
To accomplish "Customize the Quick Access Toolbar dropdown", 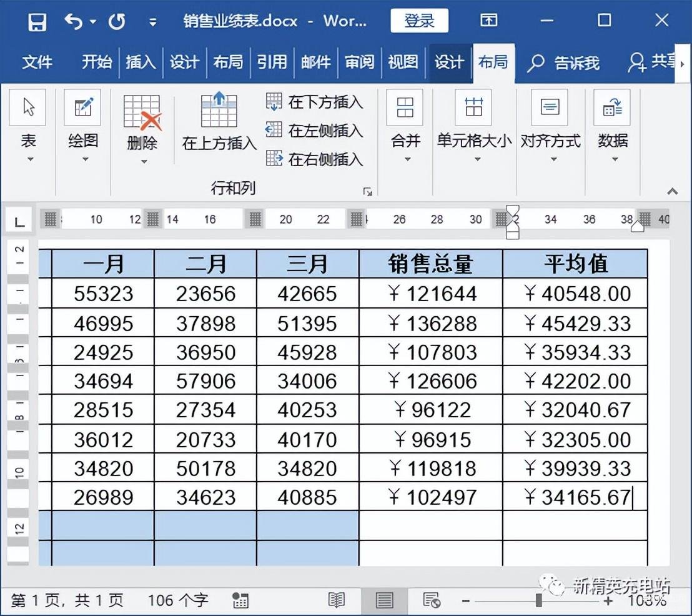I will 152,22.
